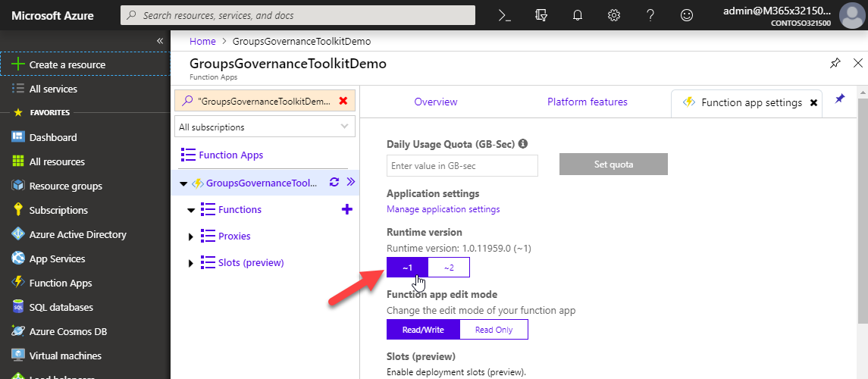Screen dimensions: 868x379
Task: Select the Read/Write edit mode
Action: click(423, 330)
